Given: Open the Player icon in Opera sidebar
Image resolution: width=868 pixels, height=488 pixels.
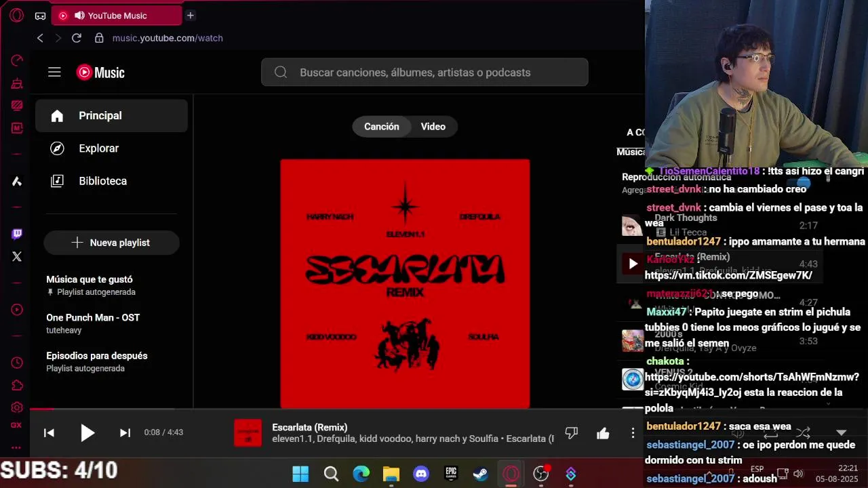Looking at the screenshot, I should pyautogui.click(x=17, y=310).
